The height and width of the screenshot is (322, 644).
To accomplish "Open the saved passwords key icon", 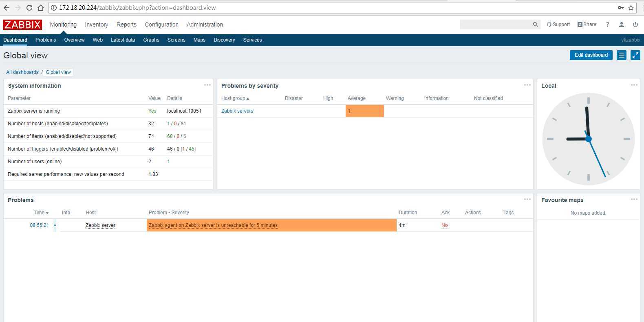I will tap(620, 8).
